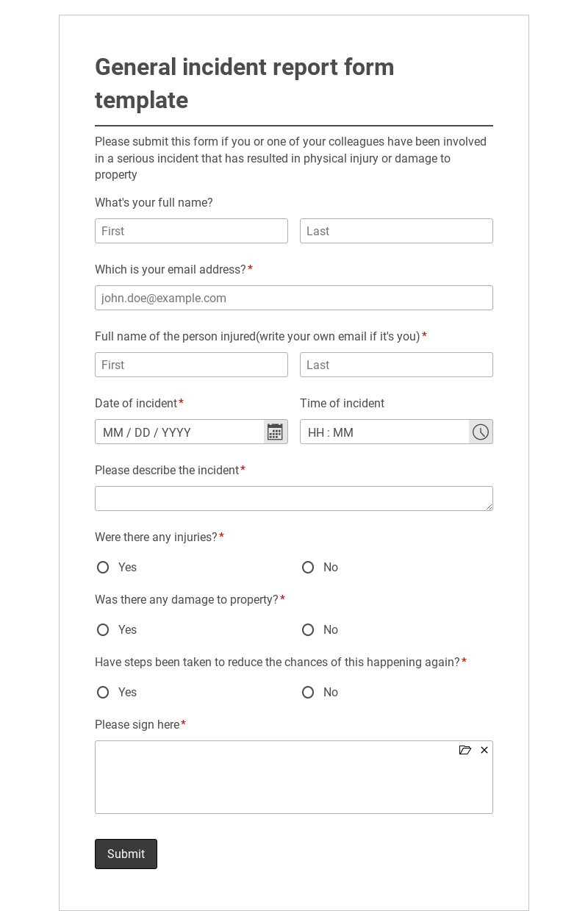588x911 pixels.
Task: Mark Yes for steps taken to prevent recurrence
Action: (x=103, y=693)
